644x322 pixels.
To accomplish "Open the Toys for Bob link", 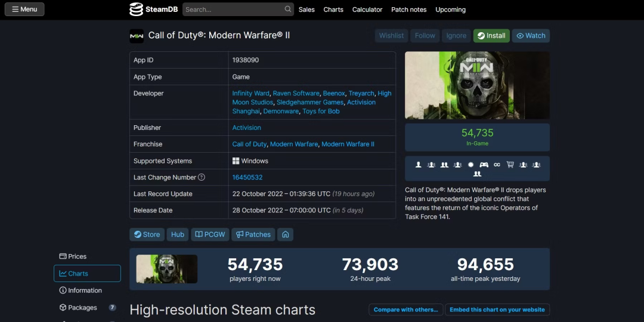I will tap(321, 112).
